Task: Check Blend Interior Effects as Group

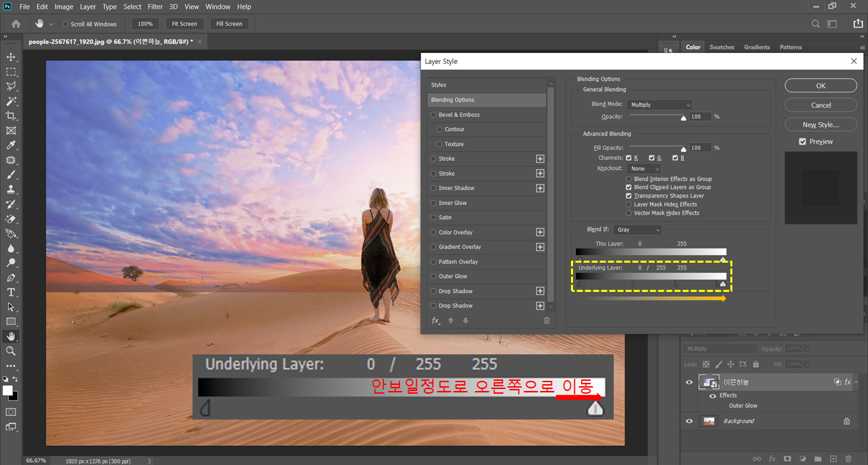Action: pos(629,179)
